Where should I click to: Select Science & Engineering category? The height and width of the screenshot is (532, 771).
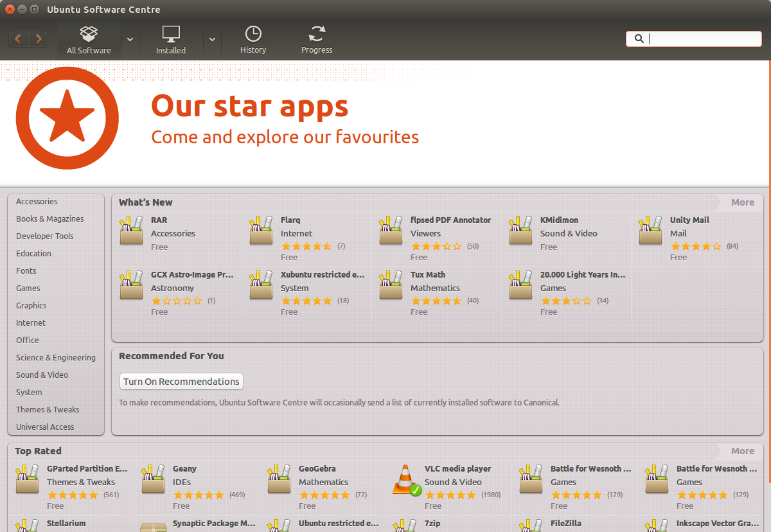[x=56, y=358]
